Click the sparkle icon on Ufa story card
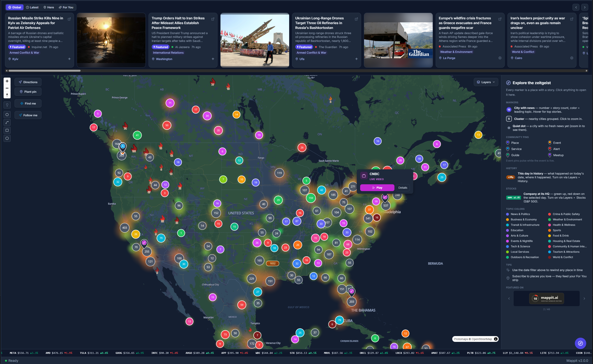Viewport: 593px width, 364px height. pos(357,59)
